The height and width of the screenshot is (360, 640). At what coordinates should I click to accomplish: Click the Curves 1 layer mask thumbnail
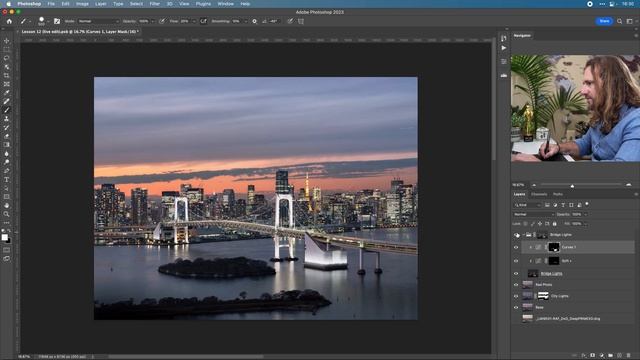pos(553,247)
